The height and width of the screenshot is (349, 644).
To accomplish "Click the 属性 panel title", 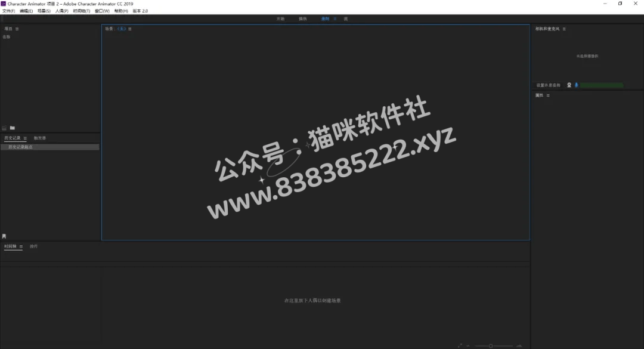I will click(x=539, y=95).
